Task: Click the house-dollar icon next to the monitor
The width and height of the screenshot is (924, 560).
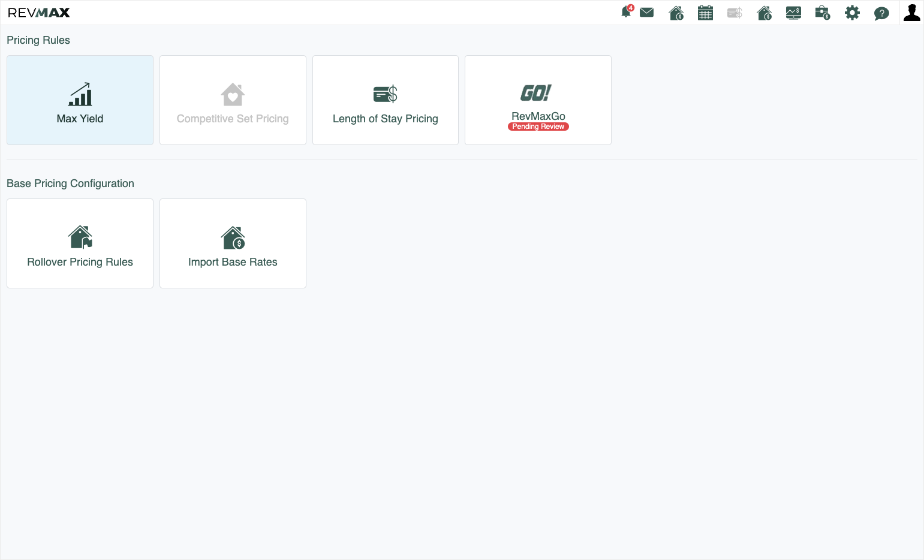Action: (764, 13)
